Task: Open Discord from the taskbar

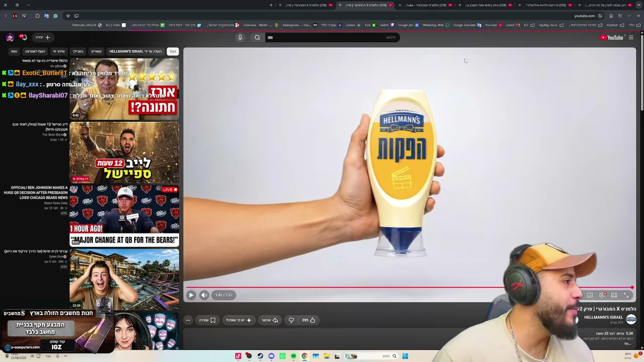Action: [x=271, y=356]
